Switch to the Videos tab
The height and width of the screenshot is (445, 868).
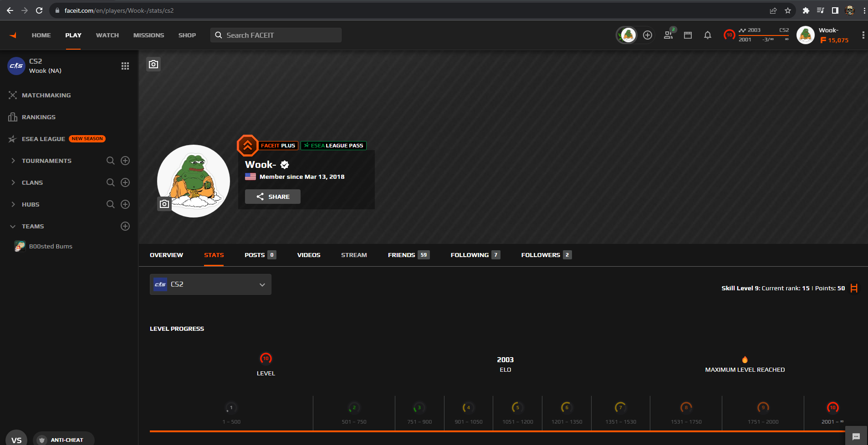tap(309, 255)
